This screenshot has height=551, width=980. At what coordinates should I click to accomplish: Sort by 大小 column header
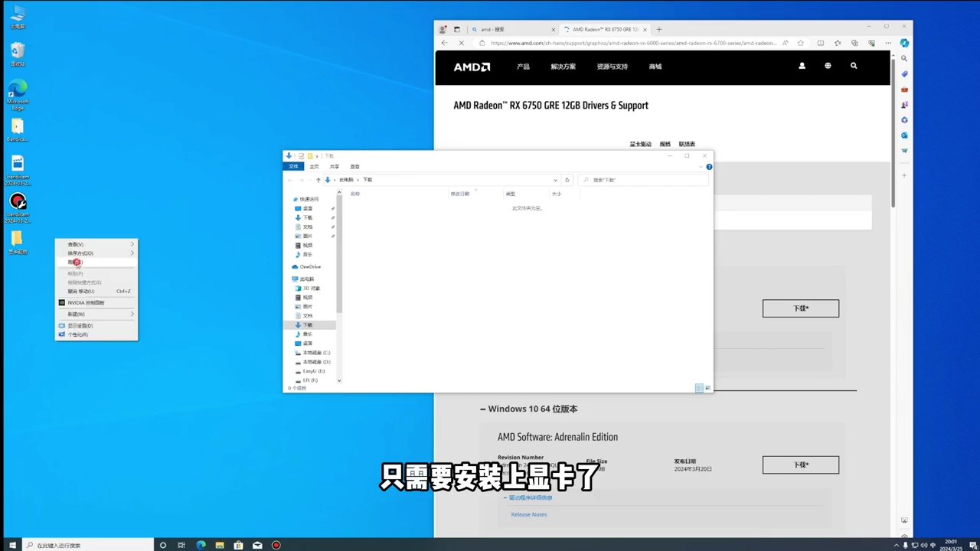[557, 194]
